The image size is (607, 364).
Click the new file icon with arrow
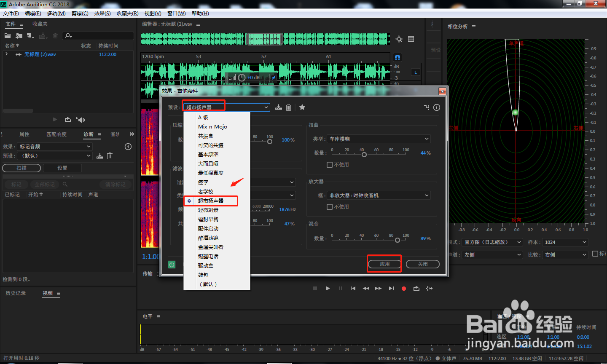click(x=30, y=36)
